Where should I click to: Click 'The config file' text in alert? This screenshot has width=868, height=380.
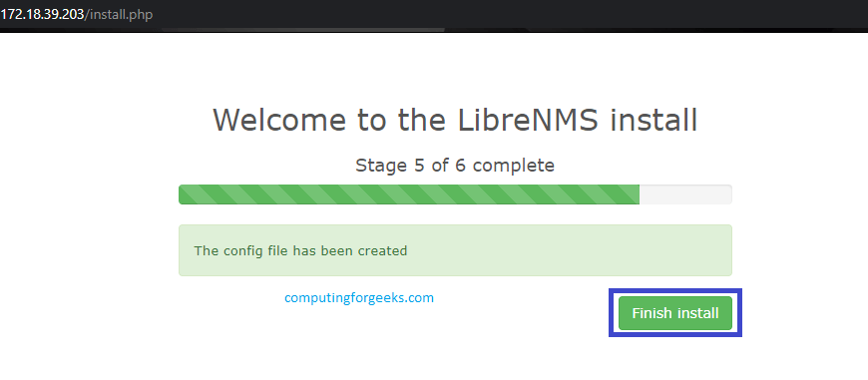pos(241,250)
